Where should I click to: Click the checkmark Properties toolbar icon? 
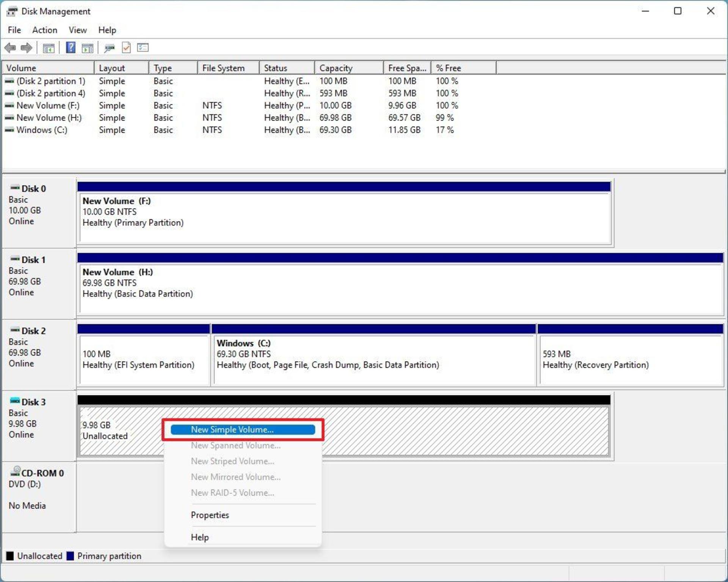point(126,48)
